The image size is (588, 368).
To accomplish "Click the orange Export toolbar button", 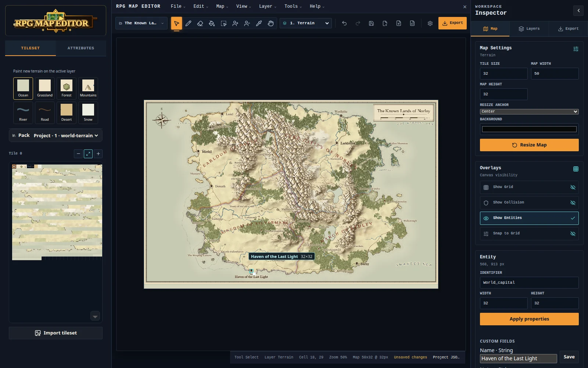I will [452, 23].
